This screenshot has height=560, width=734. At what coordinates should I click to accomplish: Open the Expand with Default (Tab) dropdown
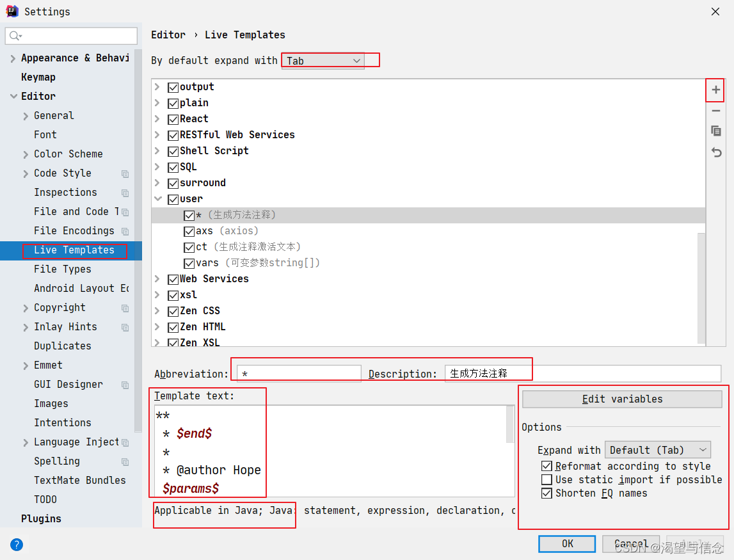pos(658,450)
